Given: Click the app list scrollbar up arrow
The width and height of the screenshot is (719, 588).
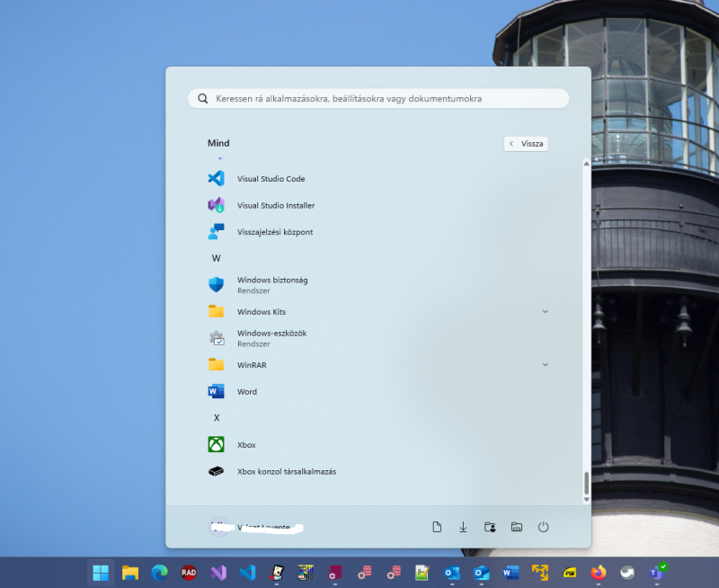Looking at the screenshot, I should 586,164.
